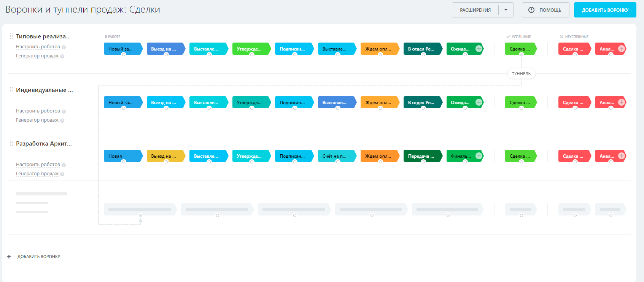
Task: Click the ТУННЕЛЬ label on the connector
Action: click(521, 74)
